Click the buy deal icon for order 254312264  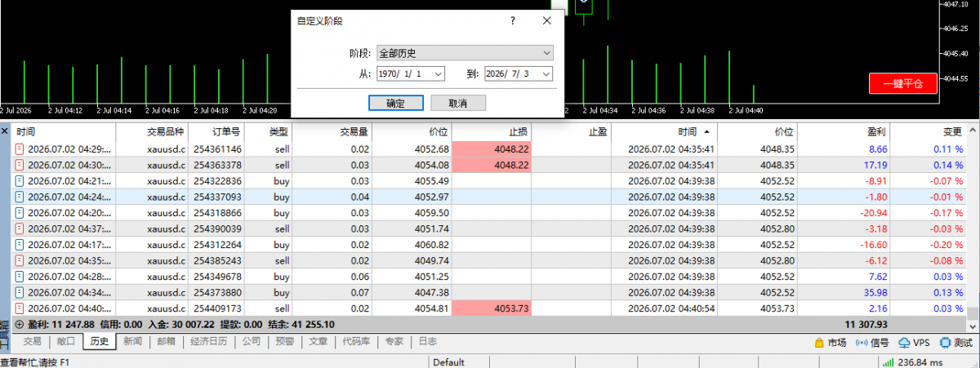click(x=20, y=245)
